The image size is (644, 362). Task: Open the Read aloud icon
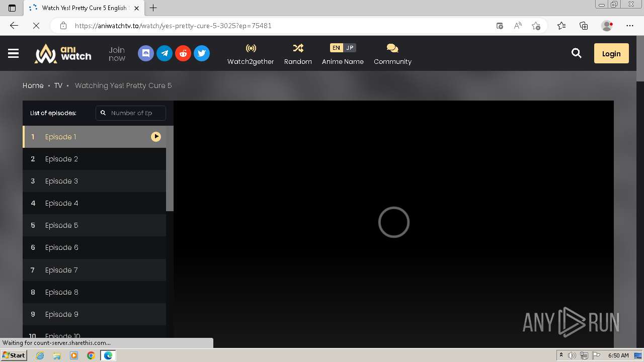click(x=518, y=26)
